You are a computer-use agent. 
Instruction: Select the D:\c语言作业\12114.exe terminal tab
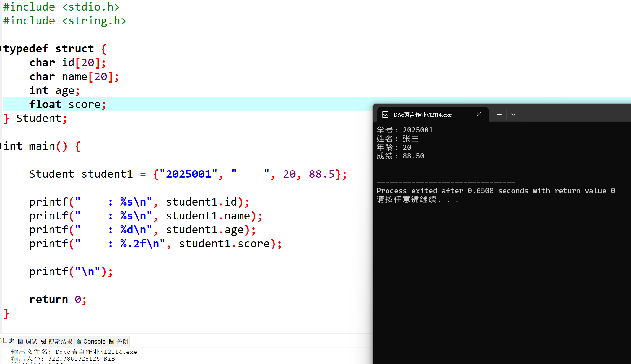pyautogui.click(x=423, y=115)
